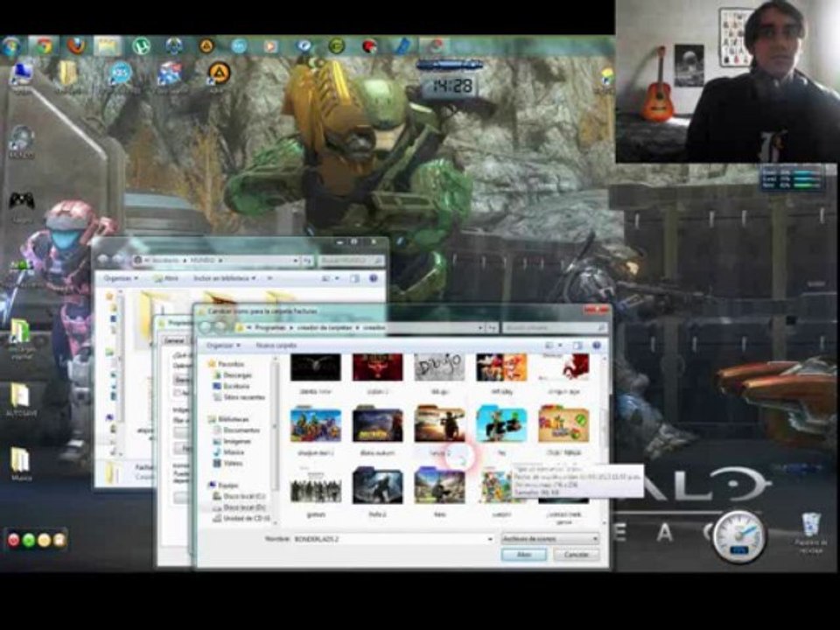Viewport: 840px width, 630px height.
Task: Select Unidad de CD in navigation pane
Action: [241, 519]
